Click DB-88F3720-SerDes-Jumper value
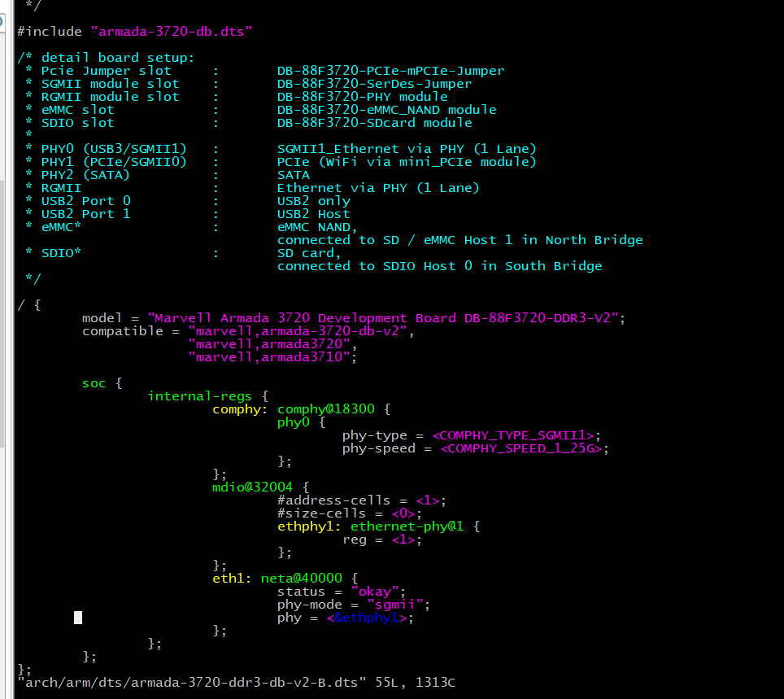Viewport: 784px width, 699px height. pos(374,84)
